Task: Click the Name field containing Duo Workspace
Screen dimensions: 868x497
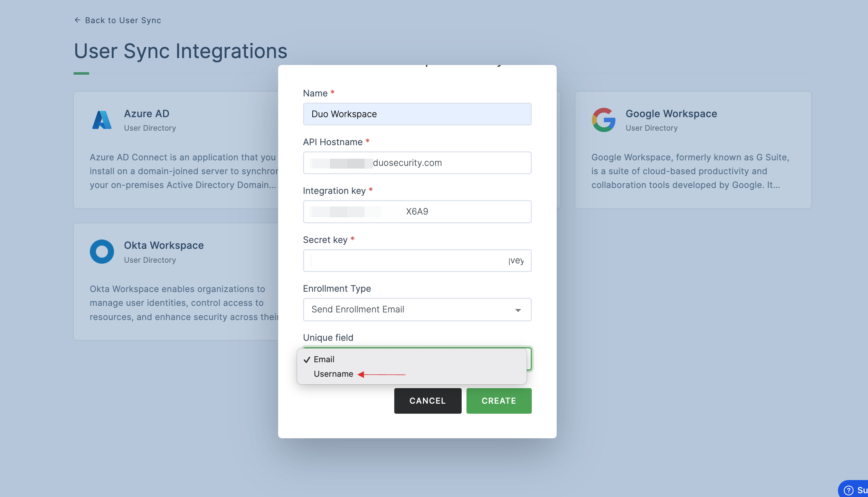Action: coord(417,114)
